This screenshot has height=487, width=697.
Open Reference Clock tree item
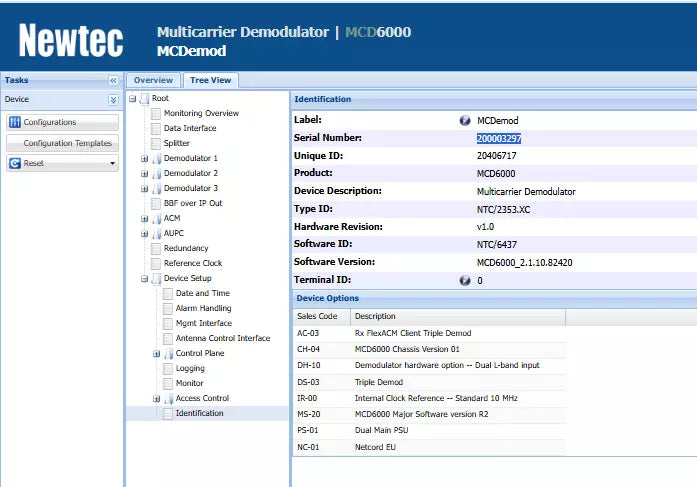coord(193,263)
